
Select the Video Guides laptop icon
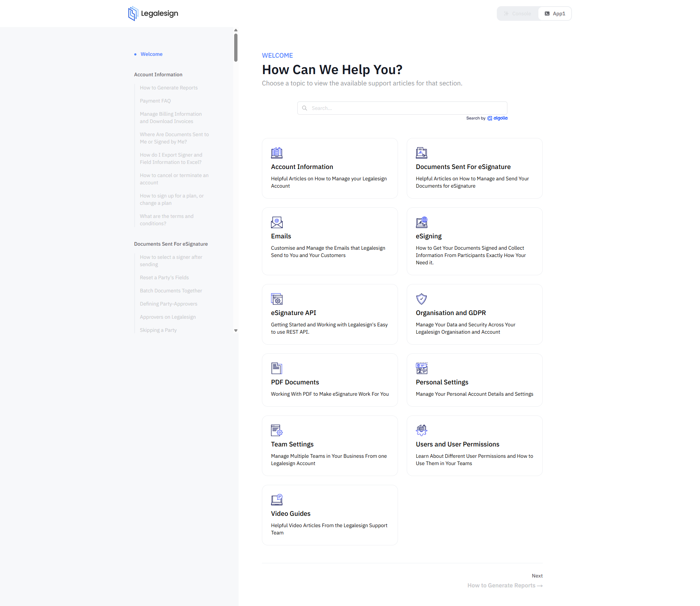276,500
